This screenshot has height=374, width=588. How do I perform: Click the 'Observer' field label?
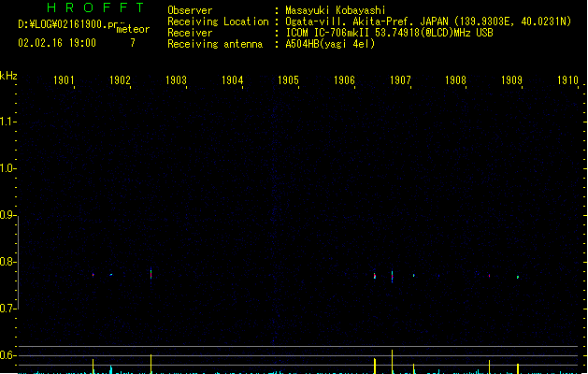(190, 10)
